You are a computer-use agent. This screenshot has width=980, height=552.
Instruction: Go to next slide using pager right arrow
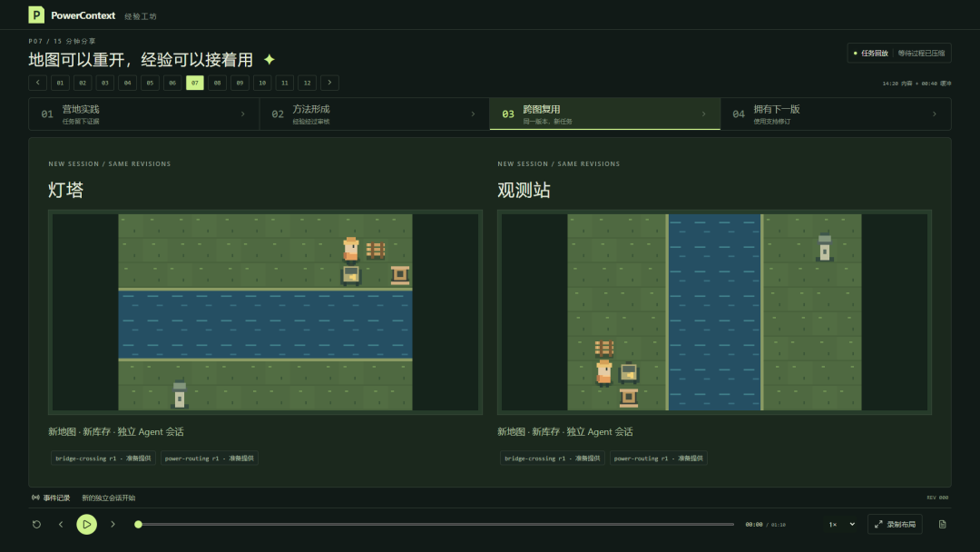coord(330,83)
